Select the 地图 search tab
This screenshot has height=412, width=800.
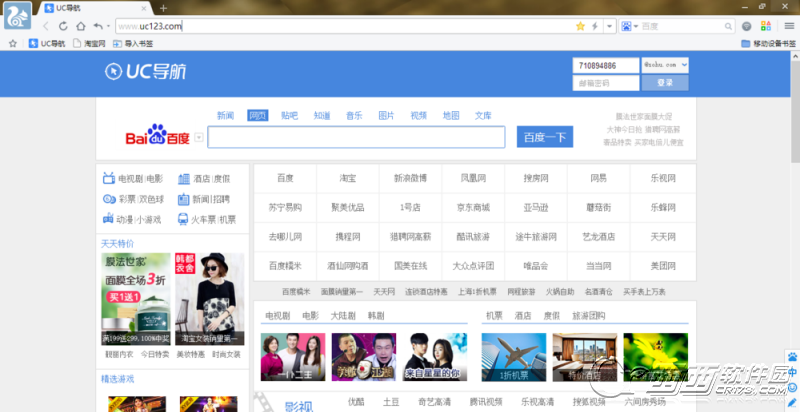pyautogui.click(x=451, y=116)
